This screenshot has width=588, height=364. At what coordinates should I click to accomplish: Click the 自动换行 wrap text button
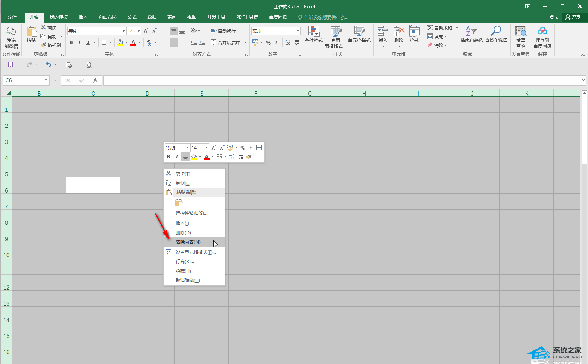tap(223, 31)
